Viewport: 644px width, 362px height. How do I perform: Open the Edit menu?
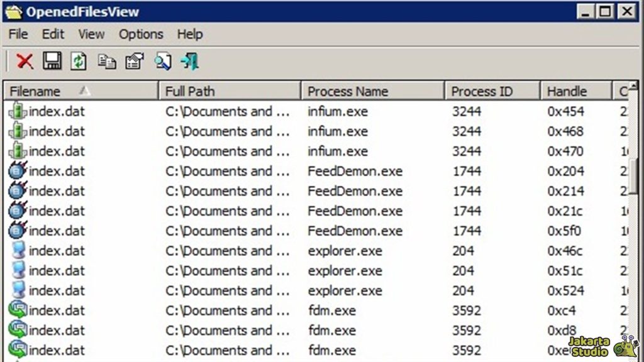click(53, 35)
